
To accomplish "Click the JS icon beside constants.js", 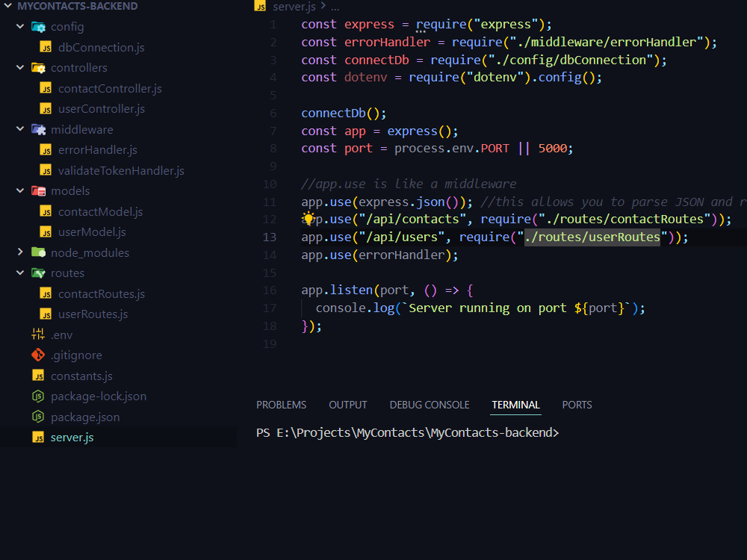I will (x=38, y=376).
